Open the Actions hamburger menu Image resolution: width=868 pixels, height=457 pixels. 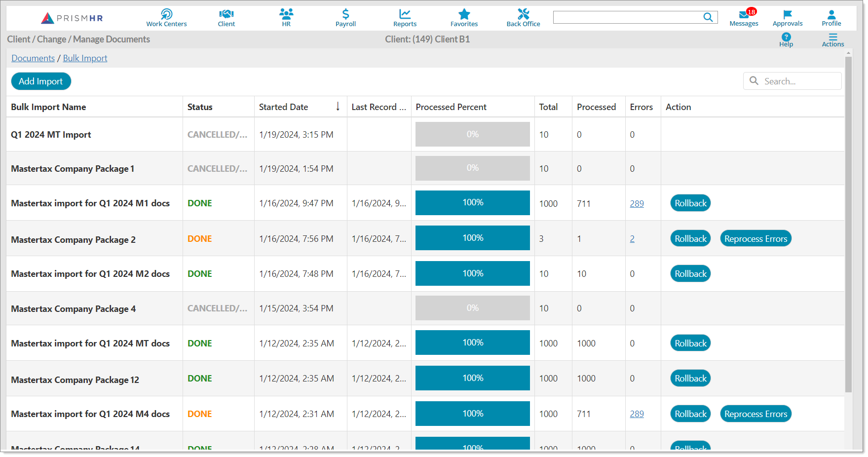[x=833, y=40]
